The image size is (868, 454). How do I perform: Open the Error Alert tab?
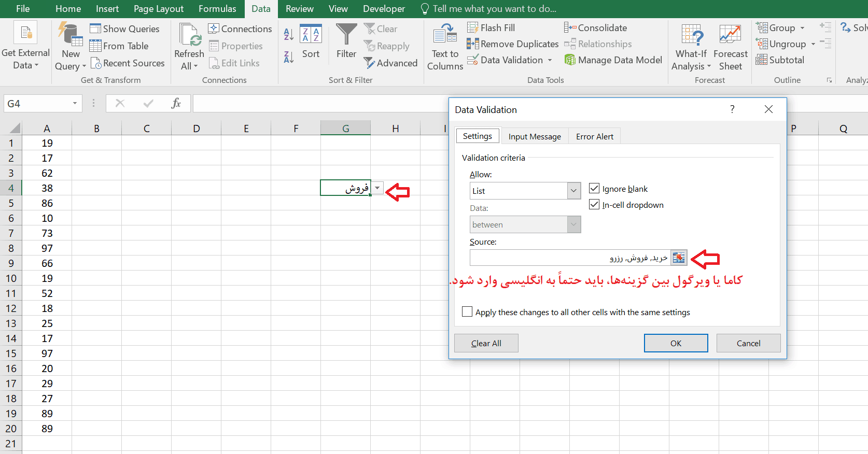(595, 136)
